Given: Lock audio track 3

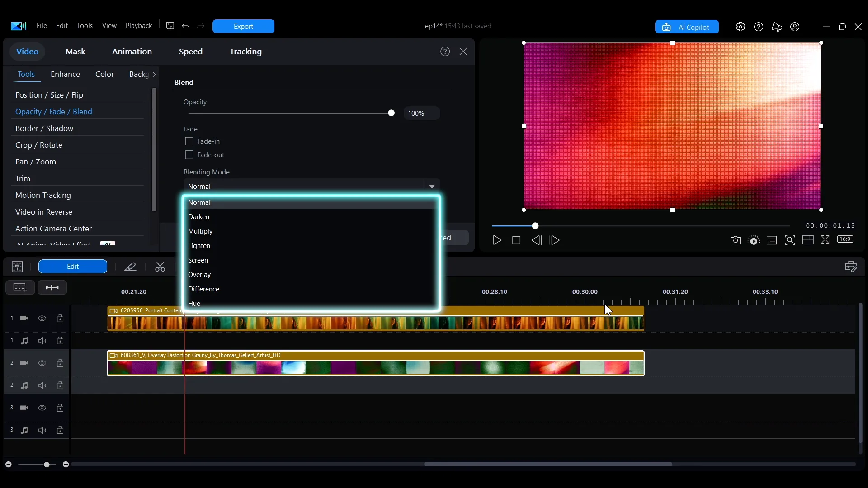Looking at the screenshot, I should point(60,430).
